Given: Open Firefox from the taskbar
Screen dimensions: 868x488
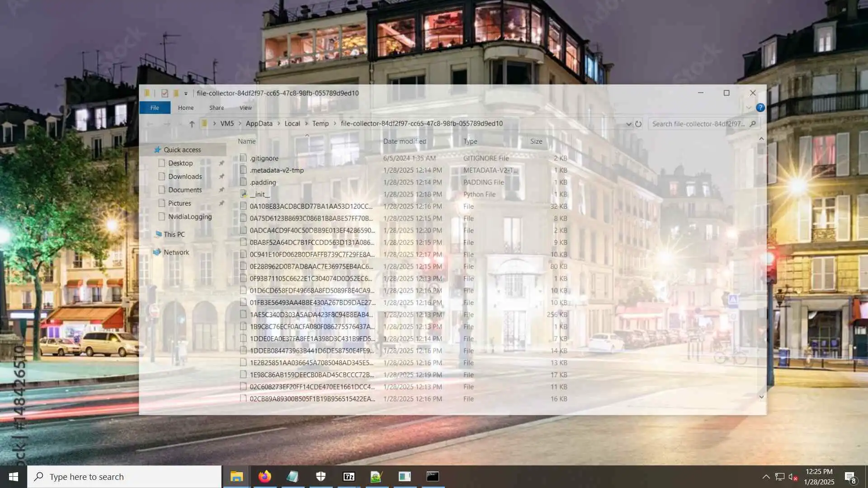Looking at the screenshot, I should pyautogui.click(x=264, y=477).
